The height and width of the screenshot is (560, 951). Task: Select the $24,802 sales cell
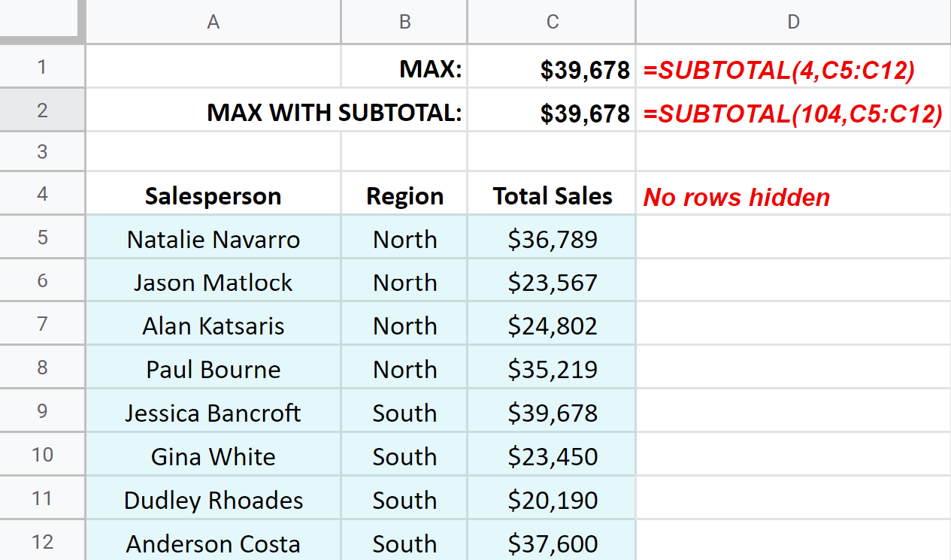[552, 324]
